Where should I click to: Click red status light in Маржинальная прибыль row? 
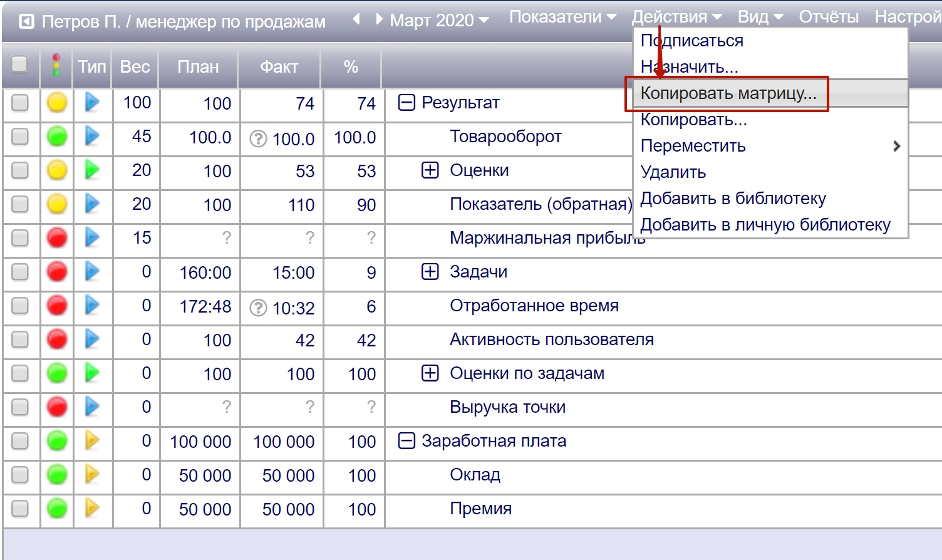(x=57, y=237)
